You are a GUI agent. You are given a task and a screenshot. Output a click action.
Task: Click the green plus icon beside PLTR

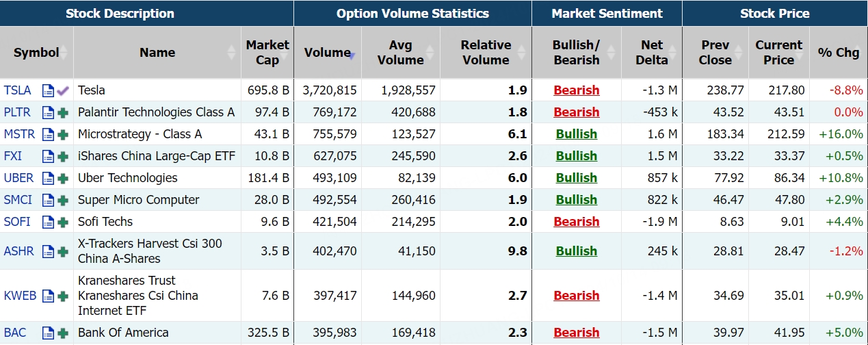click(63, 112)
